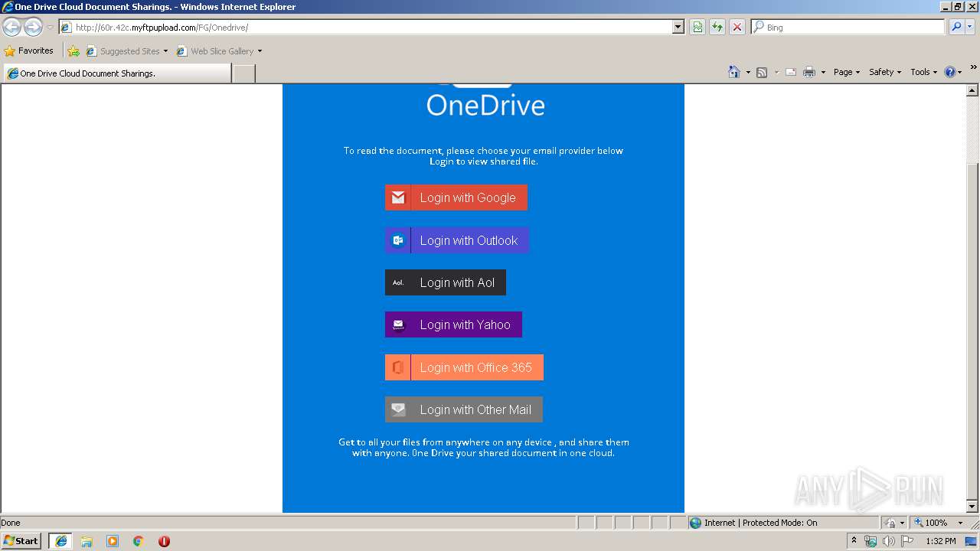Open the Page menu
The height and width of the screenshot is (551, 980).
click(x=847, y=72)
